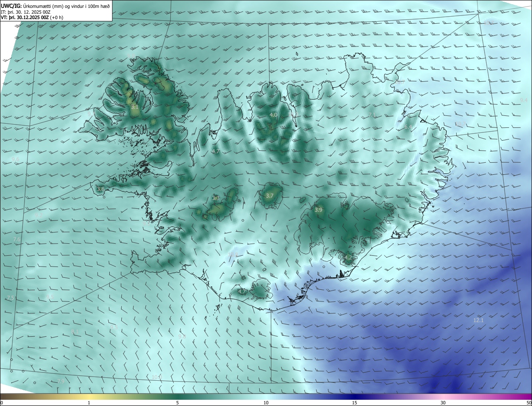Click the 8.1 value on the map

click(75, 331)
